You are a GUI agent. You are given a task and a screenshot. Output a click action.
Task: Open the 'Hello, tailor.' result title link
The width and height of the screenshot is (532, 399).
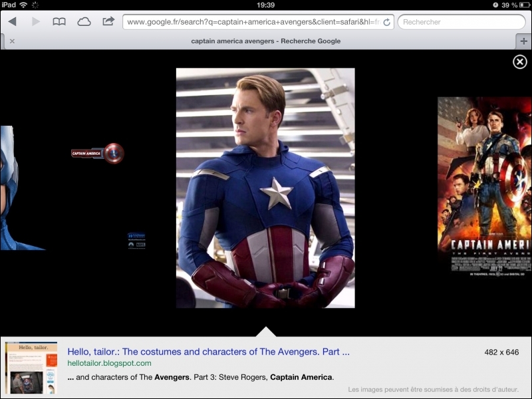pyautogui.click(x=208, y=352)
